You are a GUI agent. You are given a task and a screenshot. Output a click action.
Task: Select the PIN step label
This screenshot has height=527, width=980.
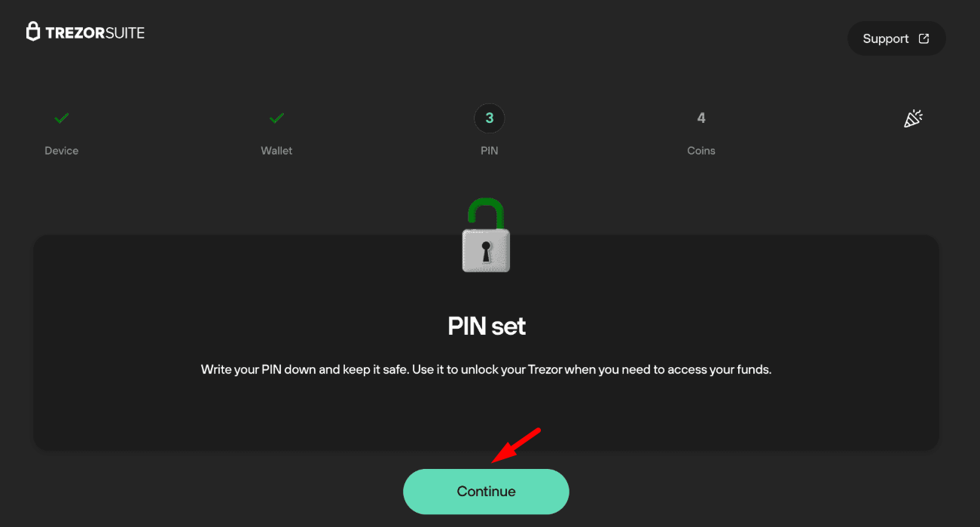pos(490,151)
